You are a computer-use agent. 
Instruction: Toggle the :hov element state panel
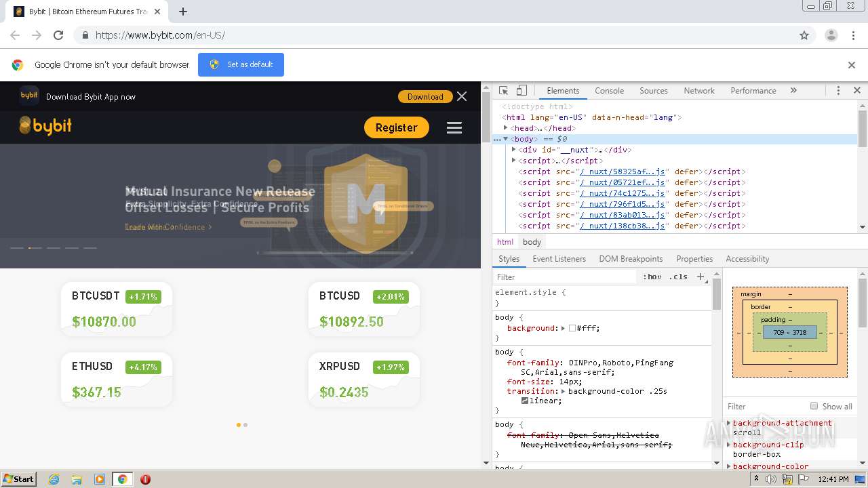[x=652, y=277]
